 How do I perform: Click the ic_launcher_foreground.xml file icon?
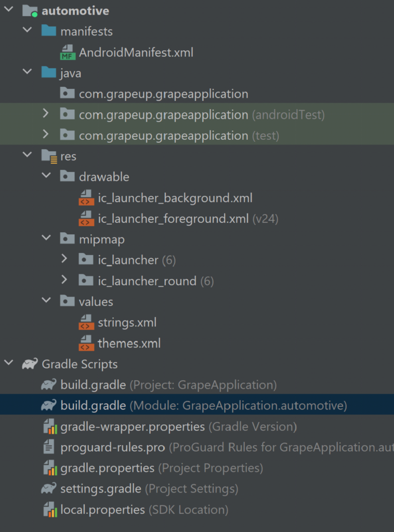pos(86,219)
